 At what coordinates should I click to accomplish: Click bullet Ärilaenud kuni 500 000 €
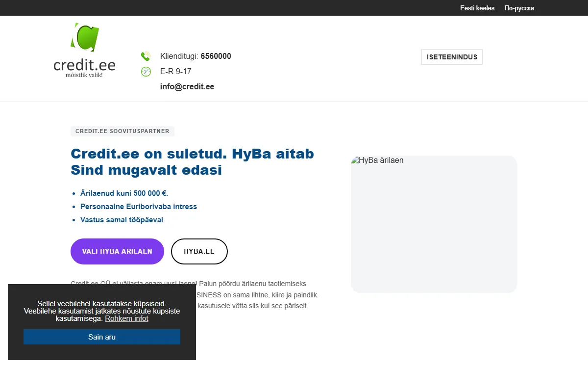[124, 193]
